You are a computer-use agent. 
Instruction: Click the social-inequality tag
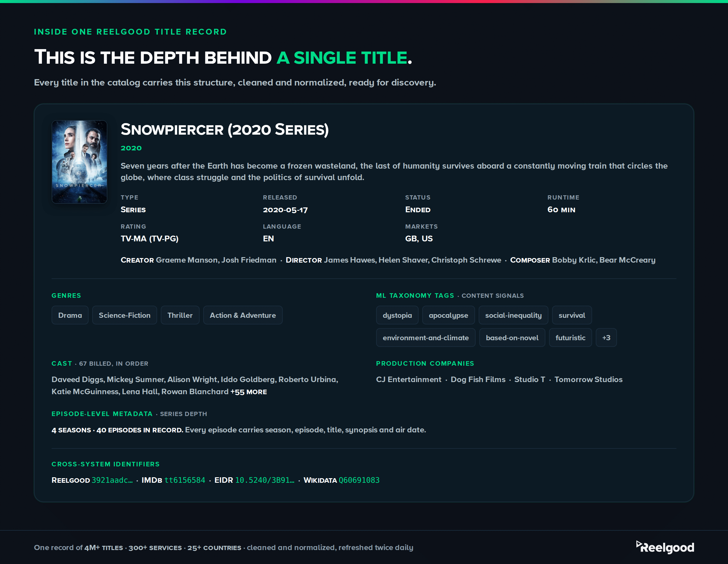click(x=513, y=315)
